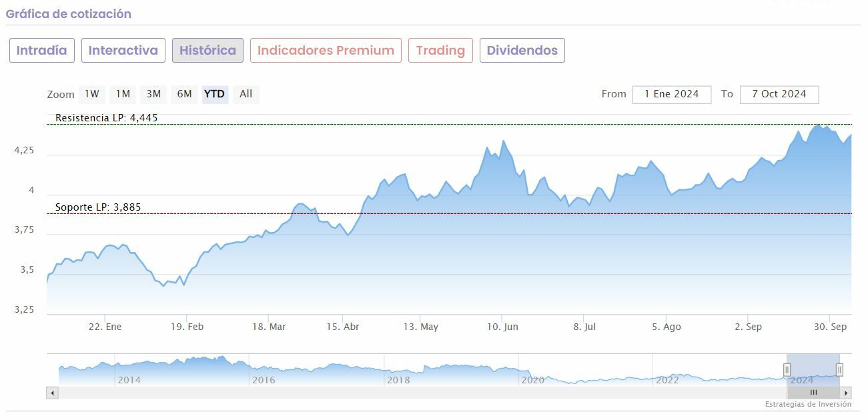Click the scrollbar left arrow

(x=52, y=393)
